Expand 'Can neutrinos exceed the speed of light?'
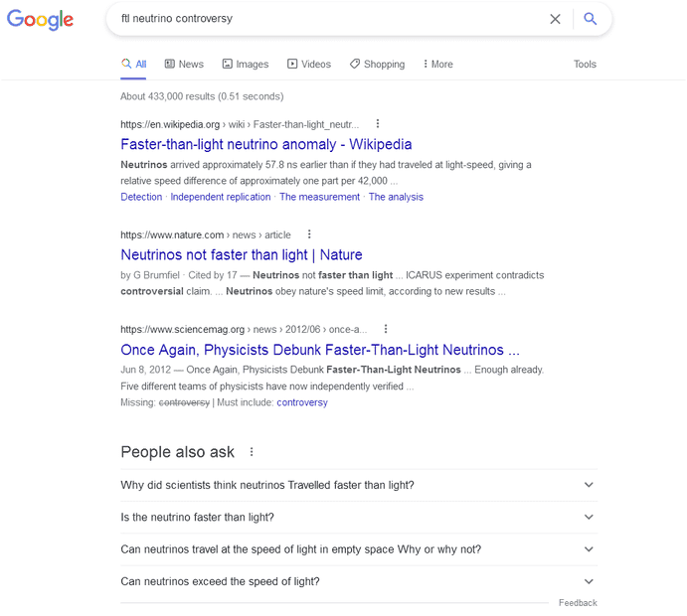 point(589,581)
